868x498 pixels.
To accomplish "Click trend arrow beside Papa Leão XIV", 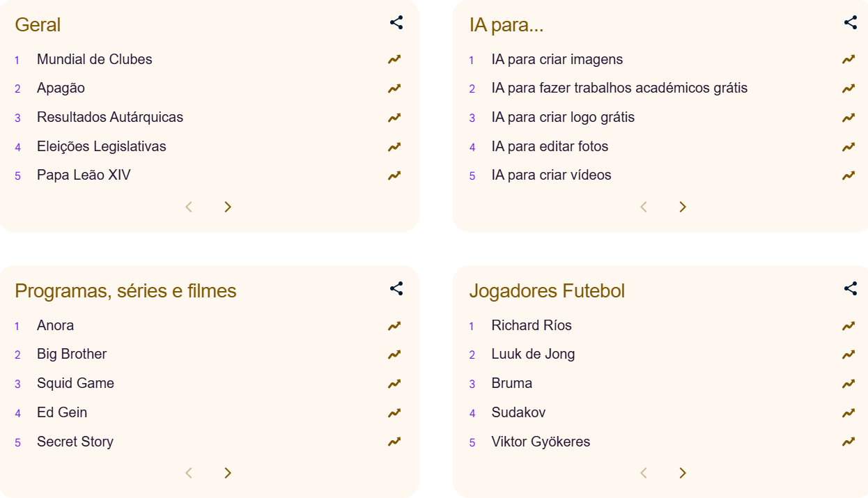I will tap(394, 176).
